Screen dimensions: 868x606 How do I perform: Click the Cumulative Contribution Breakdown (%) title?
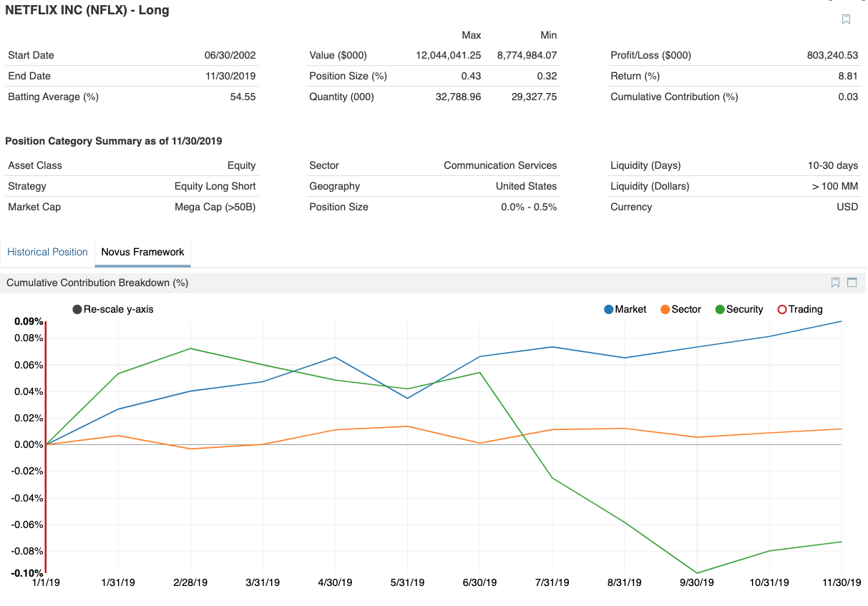coord(97,283)
